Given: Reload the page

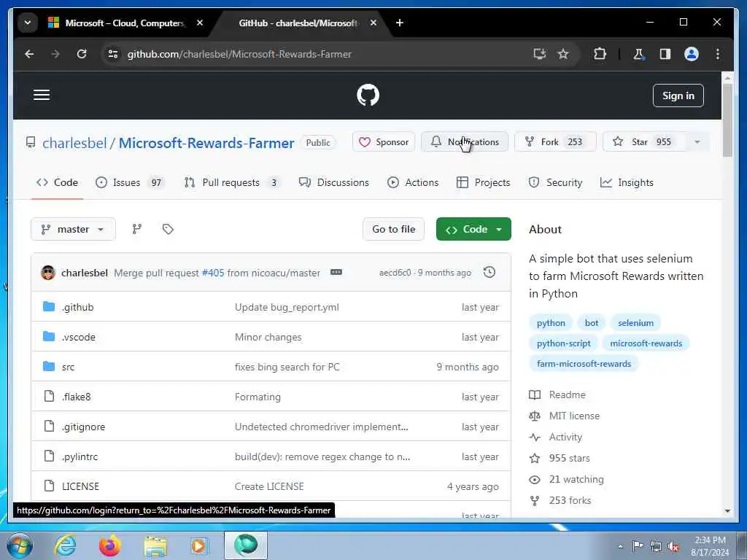Looking at the screenshot, I should point(82,54).
